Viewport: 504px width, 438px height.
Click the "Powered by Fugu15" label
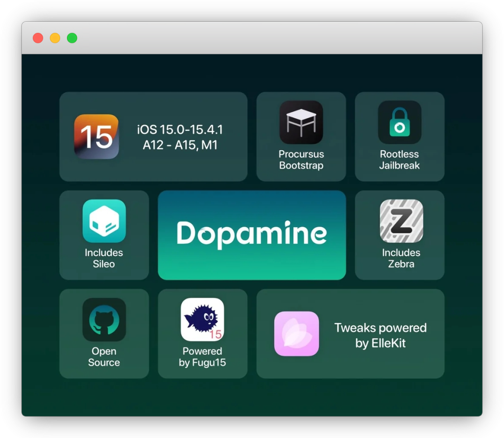[202, 357]
